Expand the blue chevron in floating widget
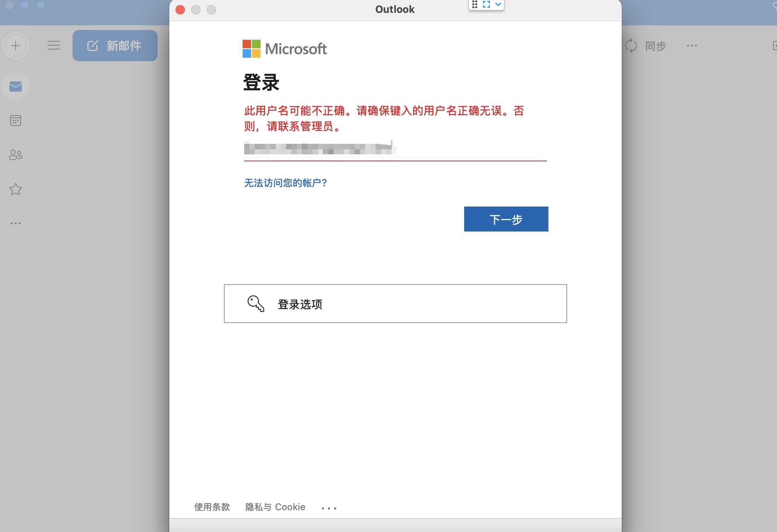The width and height of the screenshot is (777, 532). (x=498, y=5)
